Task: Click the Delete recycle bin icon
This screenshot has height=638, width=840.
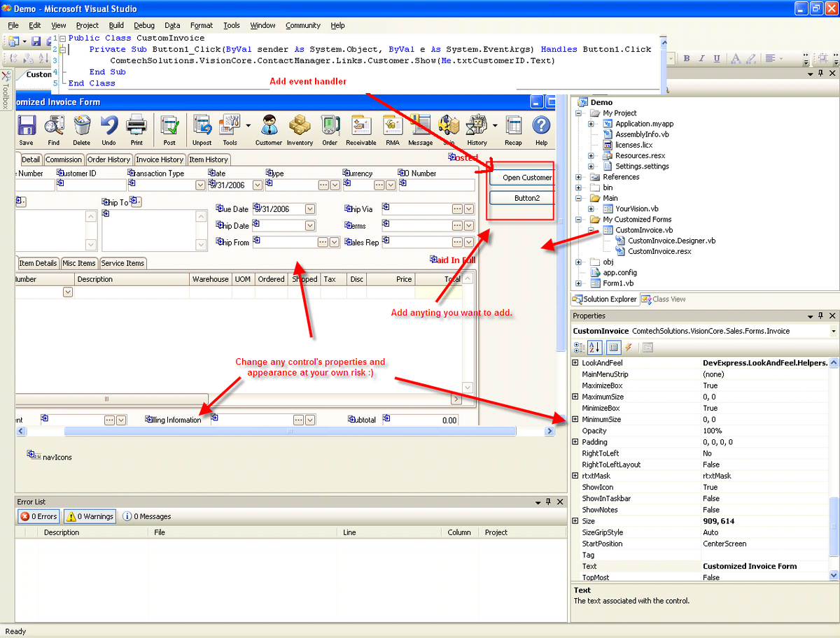Action: coord(82,127)
